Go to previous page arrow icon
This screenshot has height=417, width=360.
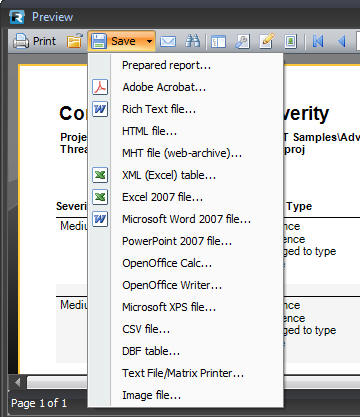coord(341,41)
